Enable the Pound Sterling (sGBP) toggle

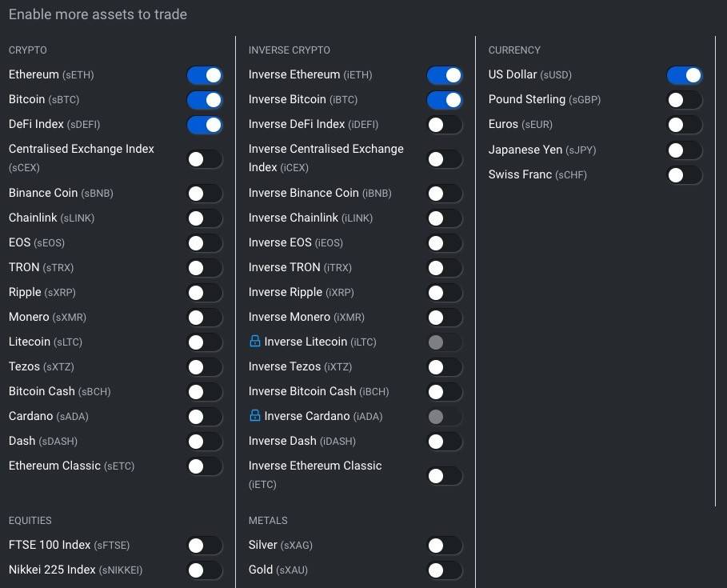click(685, 100)
